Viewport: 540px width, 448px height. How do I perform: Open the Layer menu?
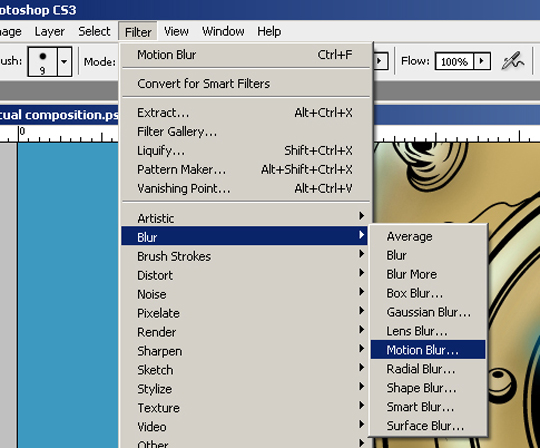50,32
